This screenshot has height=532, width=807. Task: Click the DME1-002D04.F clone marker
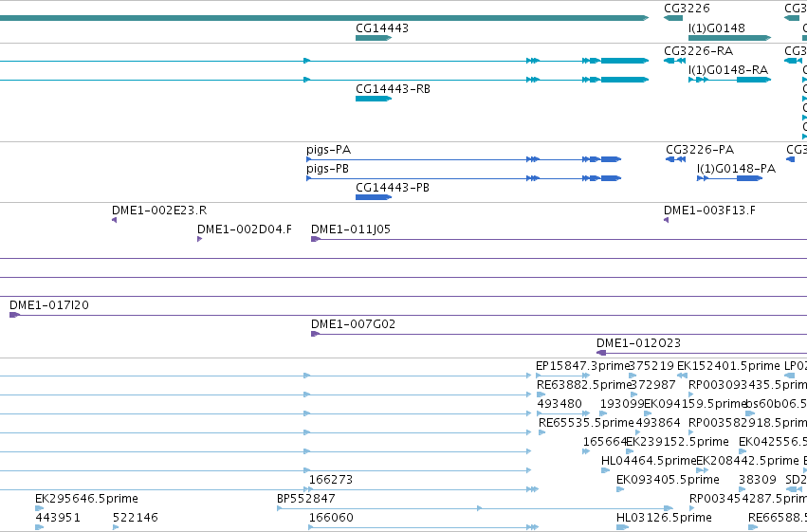pos(200,239)
